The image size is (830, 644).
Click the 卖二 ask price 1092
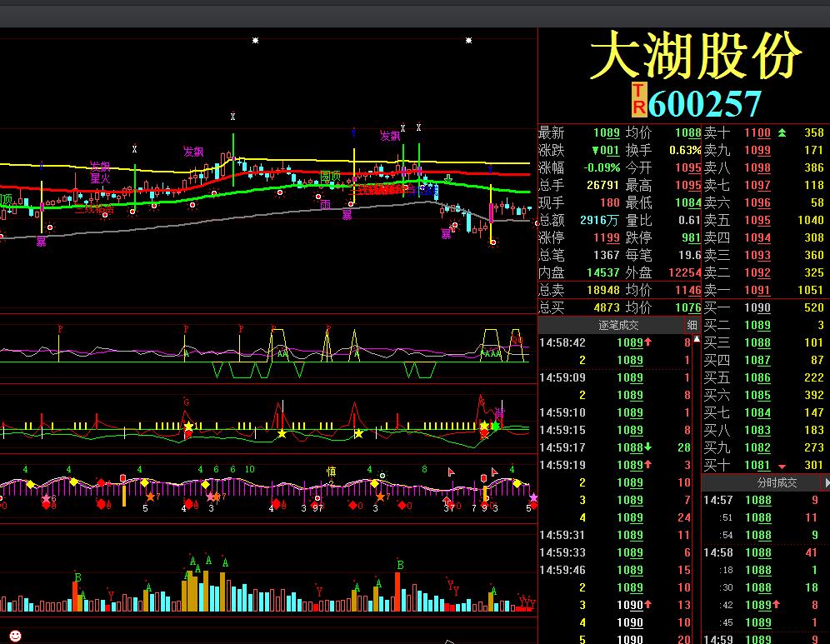coord(757,272)
